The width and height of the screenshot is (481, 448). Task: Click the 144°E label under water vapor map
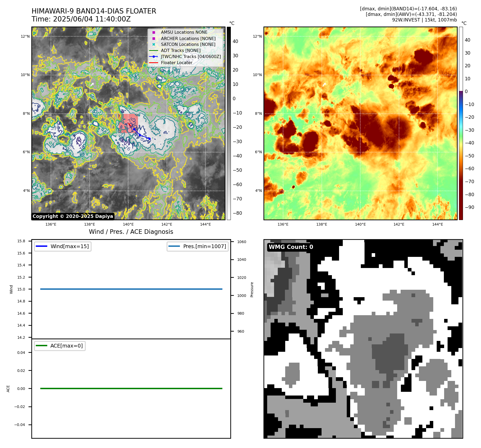point(437,224)
